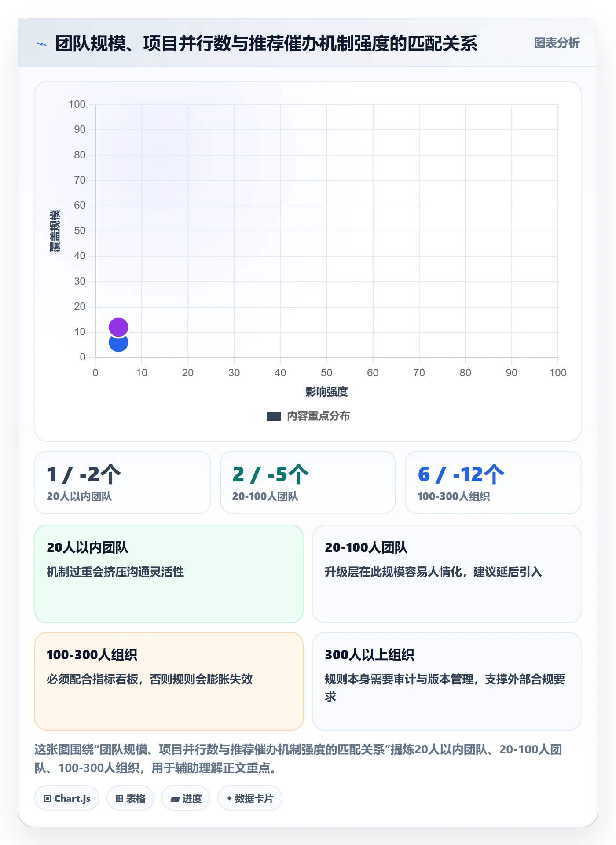The width and height of the screenshot is (616, 845).
Task: Click the 20-100人团队 heading above 升级层 description
Action: pos(366,547)
